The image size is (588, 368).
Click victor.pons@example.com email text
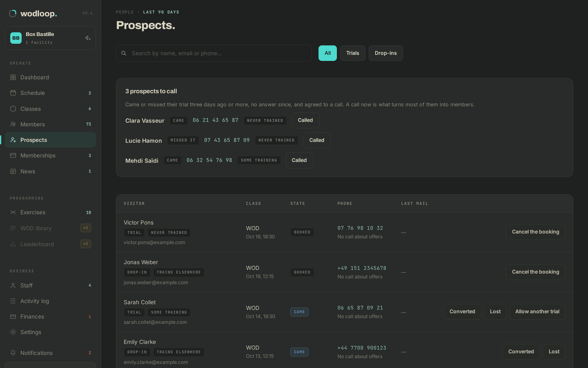click(x=154, y=242)
